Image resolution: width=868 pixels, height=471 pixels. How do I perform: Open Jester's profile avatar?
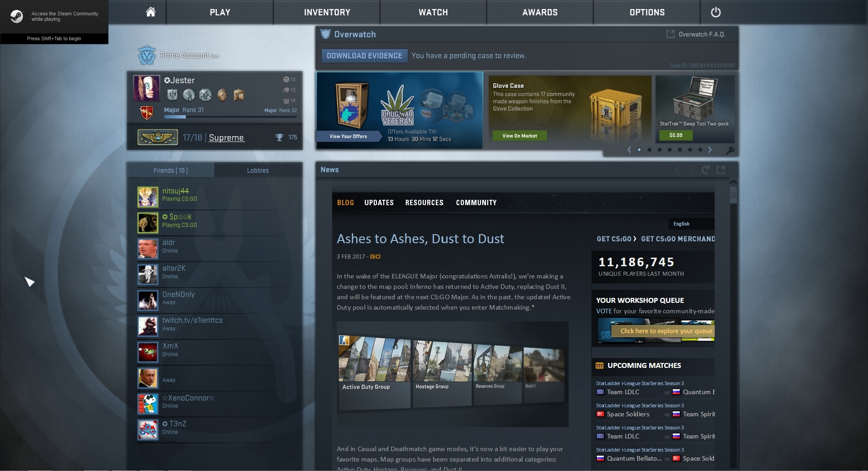coord(146,88)
